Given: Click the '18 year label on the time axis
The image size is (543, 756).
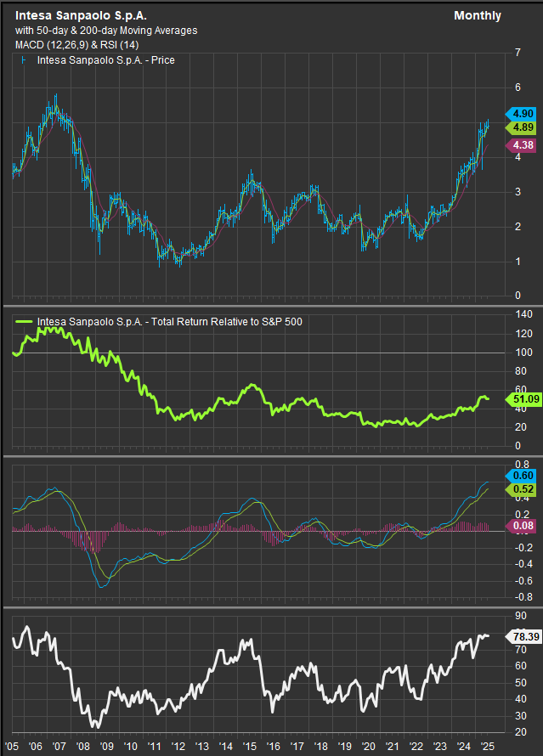Looking at the screenshot, I should click(x=321, y=747).
